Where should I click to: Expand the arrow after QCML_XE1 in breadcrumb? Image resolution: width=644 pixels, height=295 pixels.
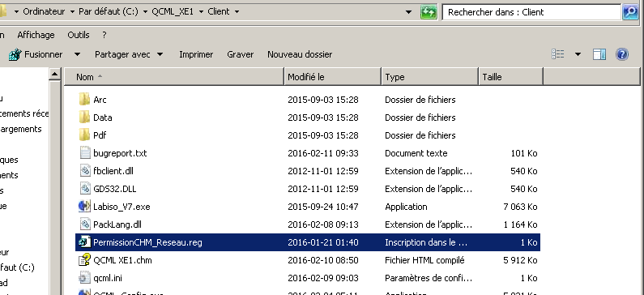click(x=201, y=12)
